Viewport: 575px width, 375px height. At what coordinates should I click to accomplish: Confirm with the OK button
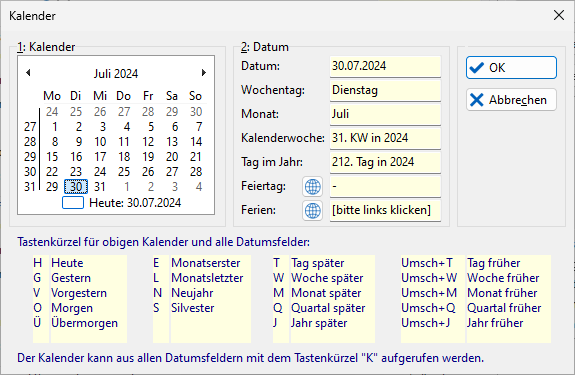511,67
